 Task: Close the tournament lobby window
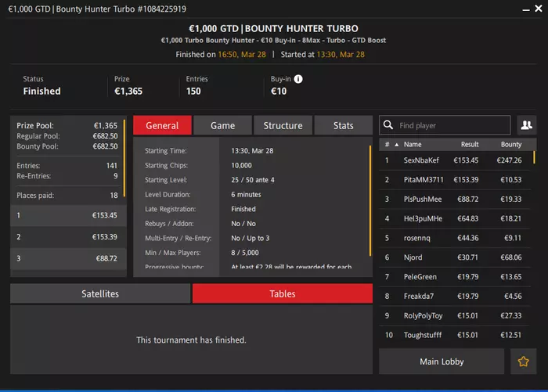tap(539, 9)
